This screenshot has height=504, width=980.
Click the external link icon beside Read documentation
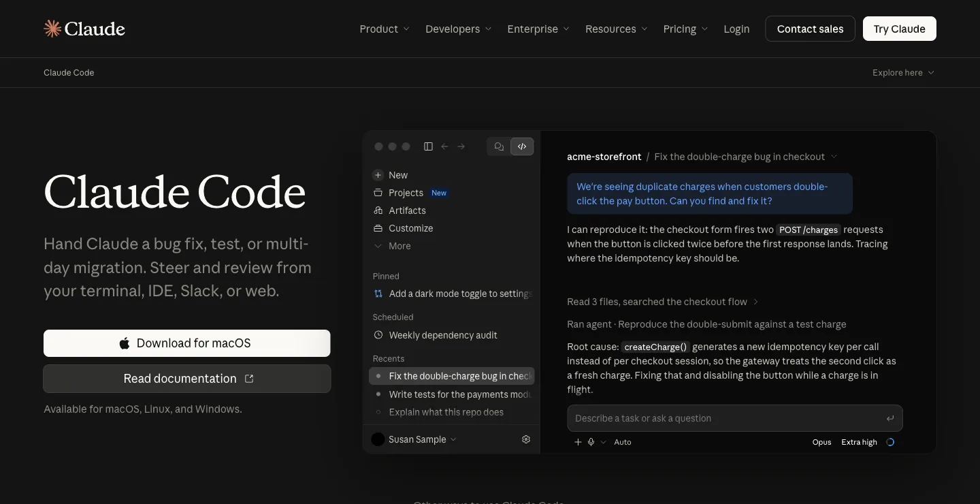(x=249, y=379)
